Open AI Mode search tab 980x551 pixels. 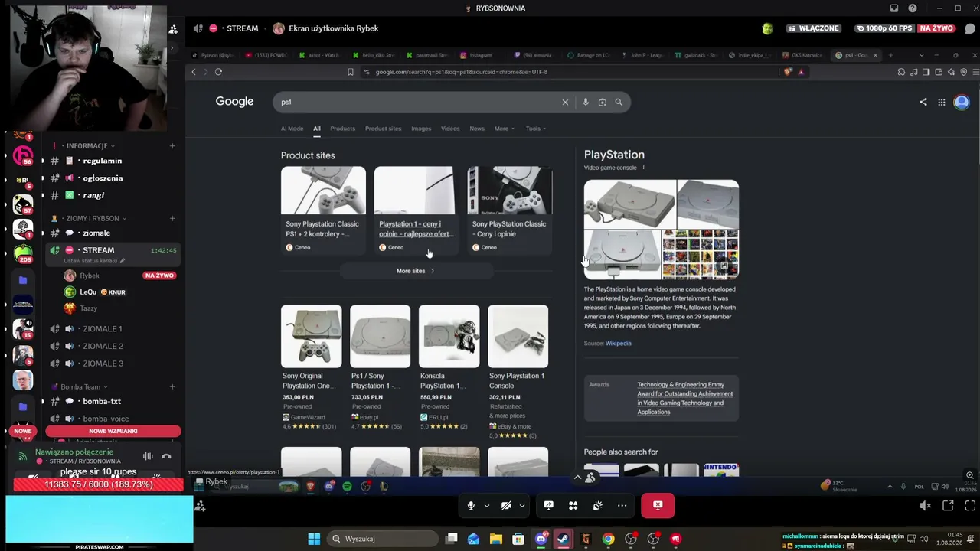click(292, 129)
